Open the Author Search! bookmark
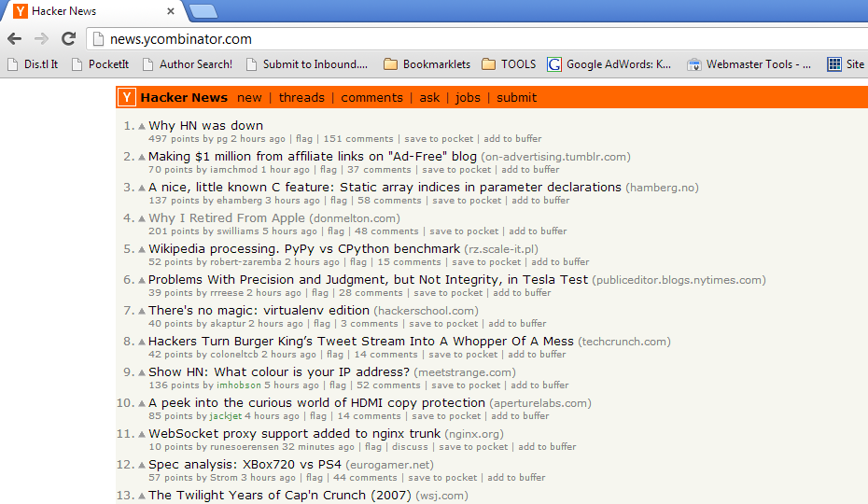Screen dimensions: 868x504 [188, 64]
